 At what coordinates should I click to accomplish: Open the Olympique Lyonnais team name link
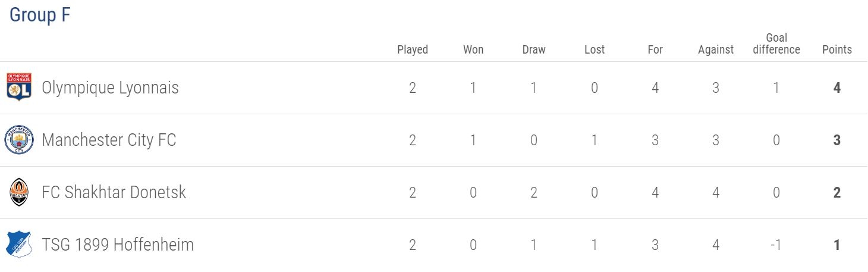110,88
